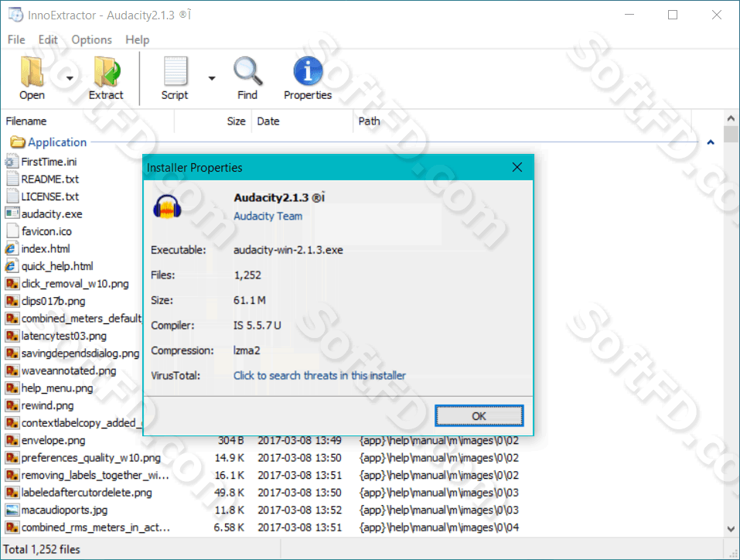Select the preferences_quality_w10.png file row

point(262,458)
